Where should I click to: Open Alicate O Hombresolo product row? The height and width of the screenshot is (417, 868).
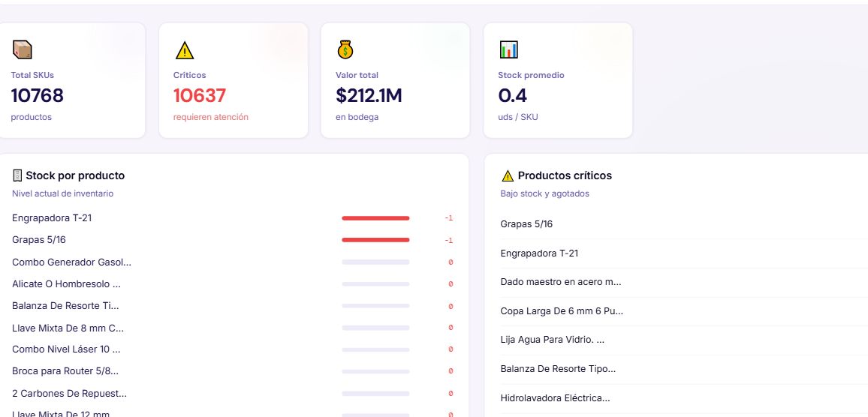click(233, 283)
